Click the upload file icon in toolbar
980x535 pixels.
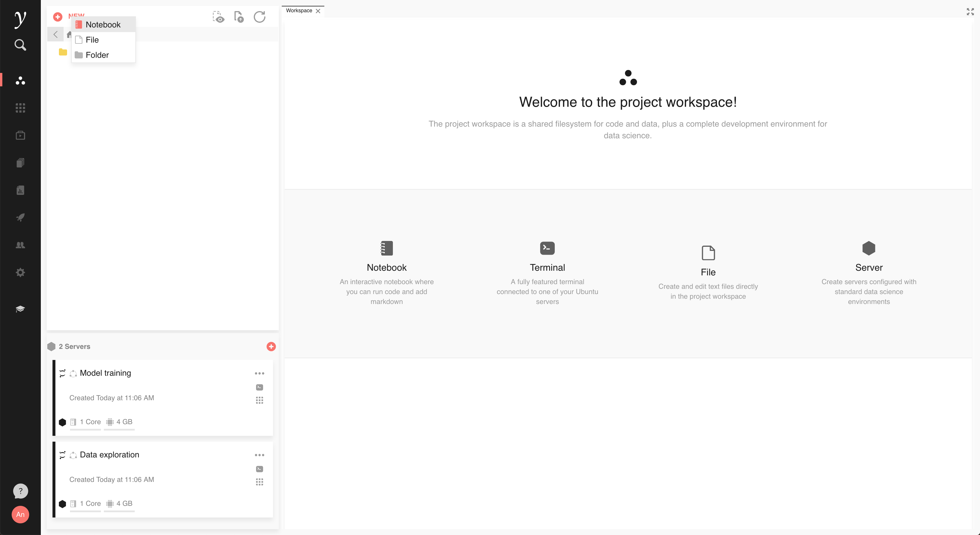(x=239, y=17)
